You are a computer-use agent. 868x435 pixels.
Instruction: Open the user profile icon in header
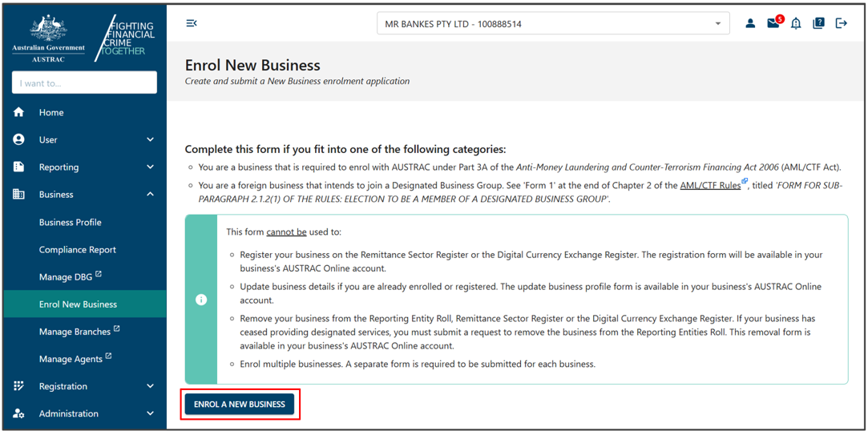click(750, 23)
